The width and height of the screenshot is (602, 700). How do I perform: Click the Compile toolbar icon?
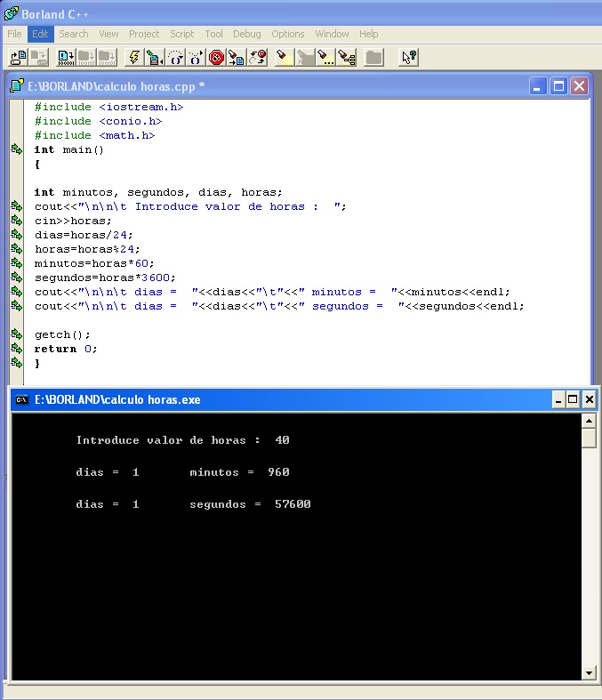point(66,58)
